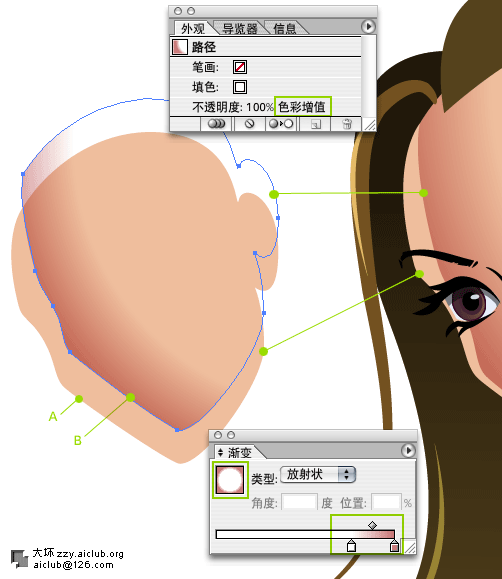Switch to the 信息 tab
This screenshot has height=579, width=502.
284,28
